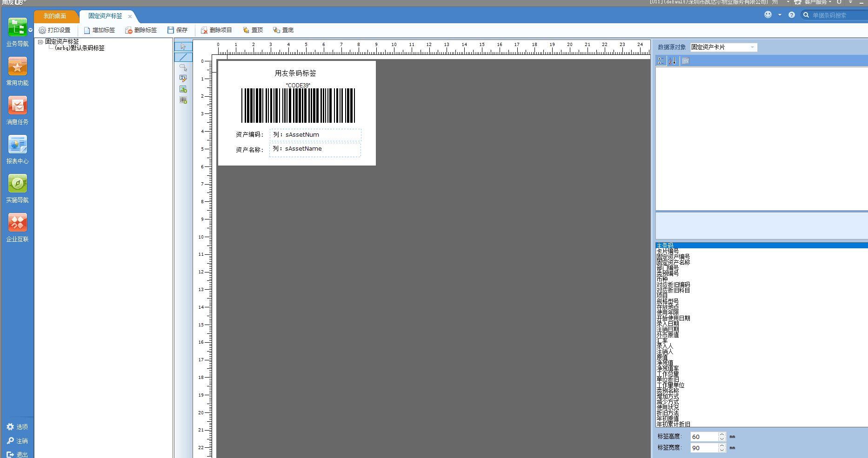Select the add barcode tool
The image size is (868, 458).
click(183, 100)
